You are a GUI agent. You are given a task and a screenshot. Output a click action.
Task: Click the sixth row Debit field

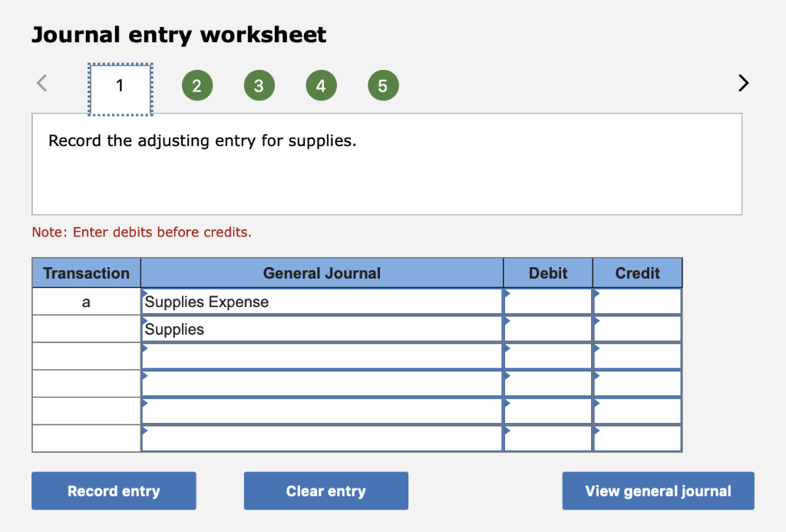pos(548,439)
